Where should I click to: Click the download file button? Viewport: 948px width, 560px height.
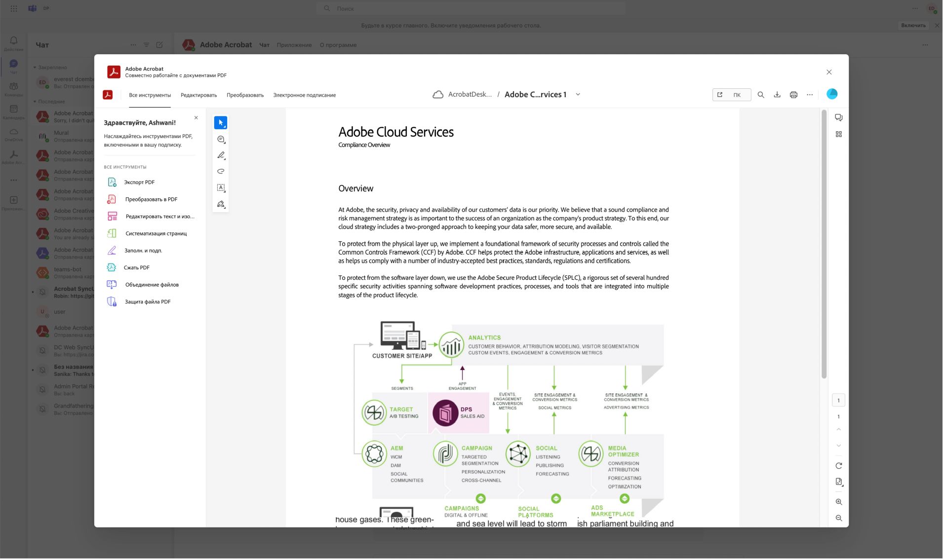click(x=777, y=94)
